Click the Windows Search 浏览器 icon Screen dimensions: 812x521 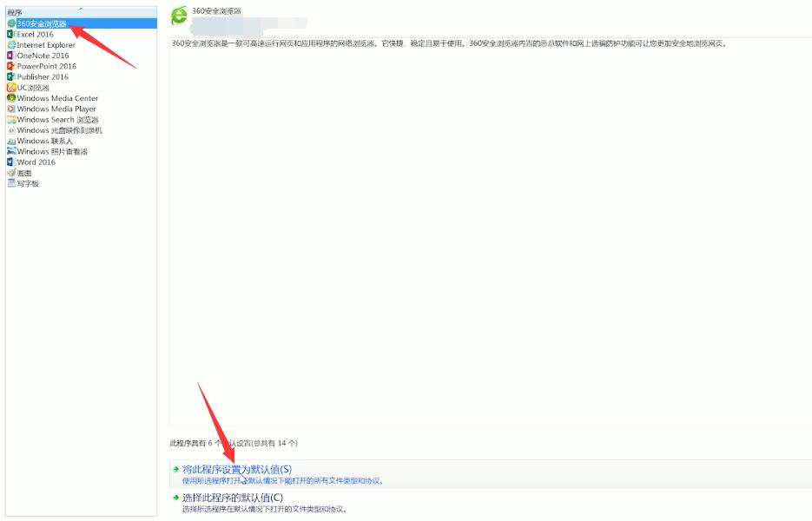pyautogui.click(x=11, y=120)
